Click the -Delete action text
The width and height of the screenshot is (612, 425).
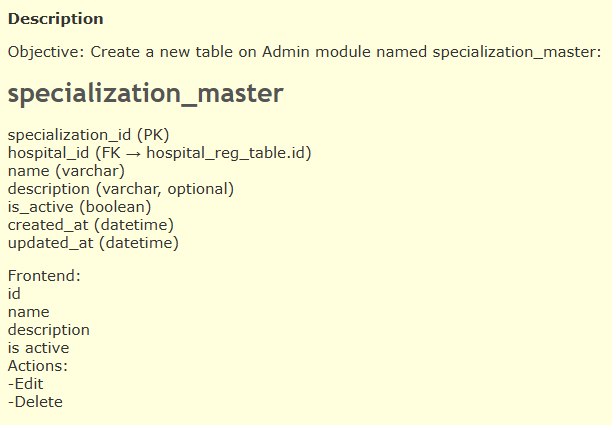[x=35, y=402]
